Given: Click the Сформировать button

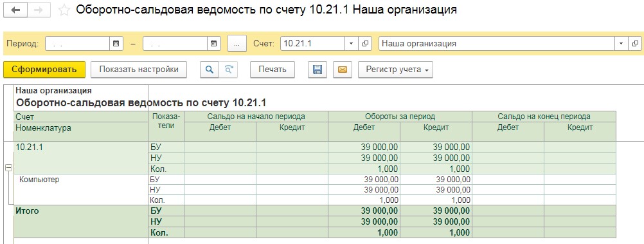Looking at the screenshot, I should coord(44,70).
